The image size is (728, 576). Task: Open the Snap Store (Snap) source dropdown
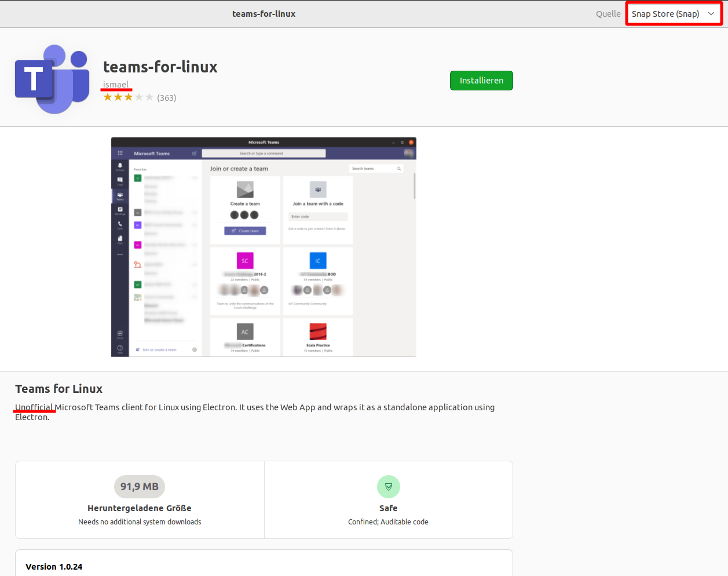[x=673, y=14]
